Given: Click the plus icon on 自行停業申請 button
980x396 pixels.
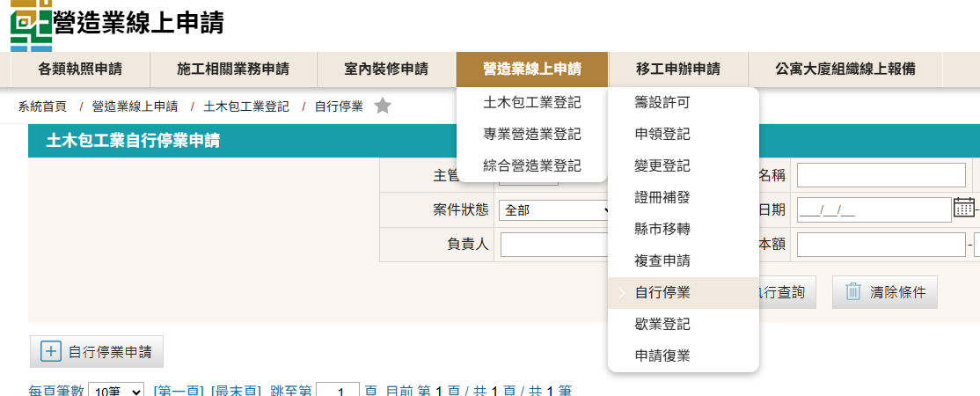Looking at the screenshot, I should pyautogui.click(x=51, y=352).
